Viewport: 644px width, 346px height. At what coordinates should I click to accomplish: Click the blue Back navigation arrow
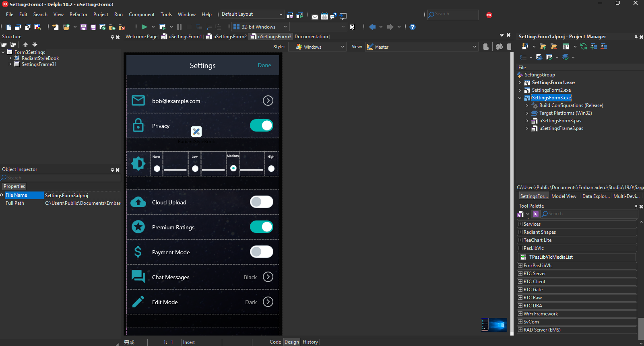[x=372, y=27]
